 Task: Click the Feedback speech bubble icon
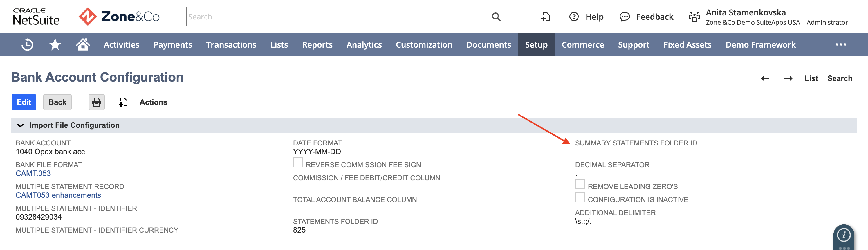(x=625, y=17)
